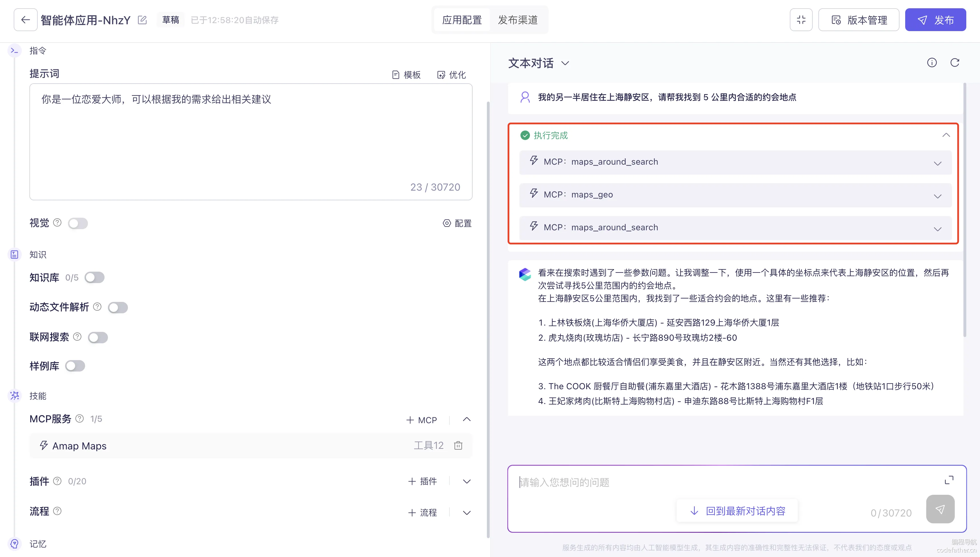Click the chat panel vertical scrollbar
This screenshot has width=980, height=557.
click(965, 210)
